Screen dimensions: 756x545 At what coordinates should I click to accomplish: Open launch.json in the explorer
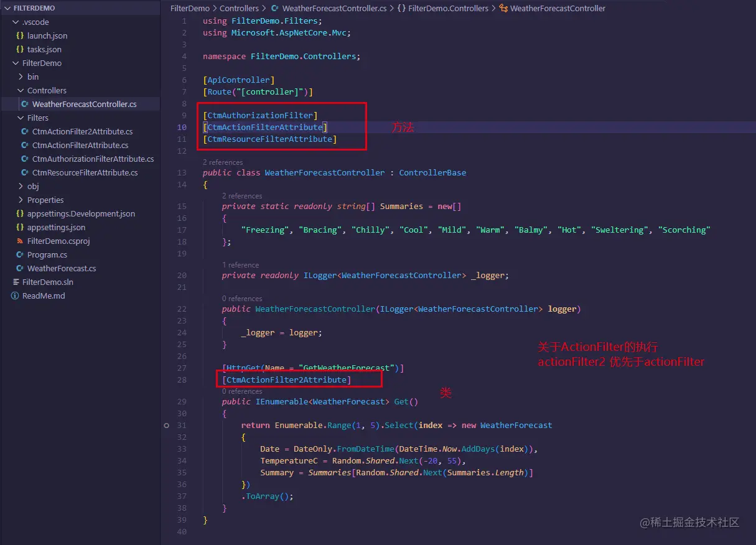point(47,36)
